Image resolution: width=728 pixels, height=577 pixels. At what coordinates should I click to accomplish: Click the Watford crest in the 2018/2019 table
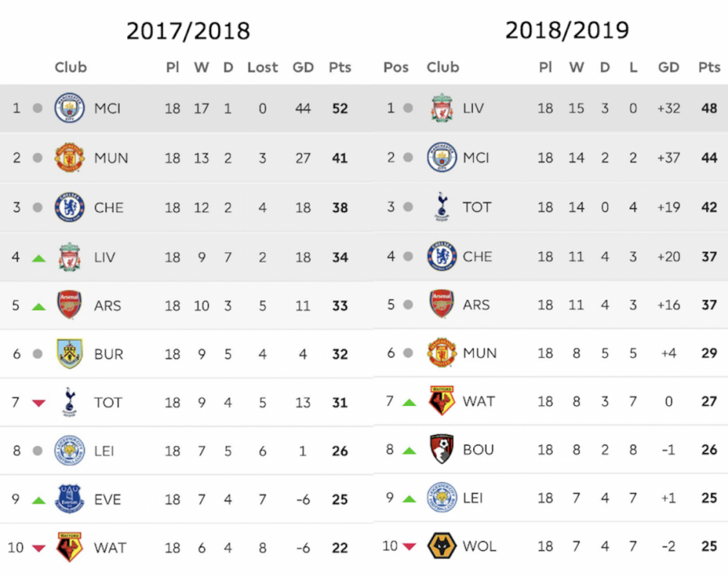point(442,401)
